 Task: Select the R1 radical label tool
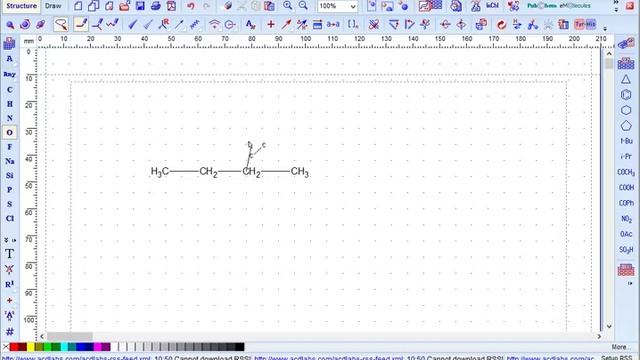(x=9, y=284)
